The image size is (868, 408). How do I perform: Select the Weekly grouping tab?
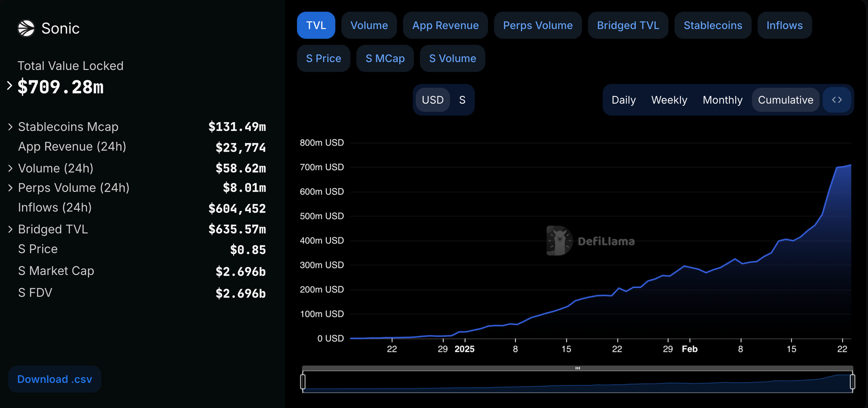tap(669, 100)
